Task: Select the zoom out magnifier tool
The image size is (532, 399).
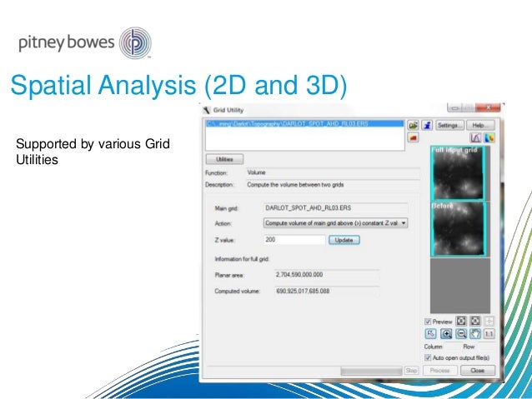Action: pos(461,333)
